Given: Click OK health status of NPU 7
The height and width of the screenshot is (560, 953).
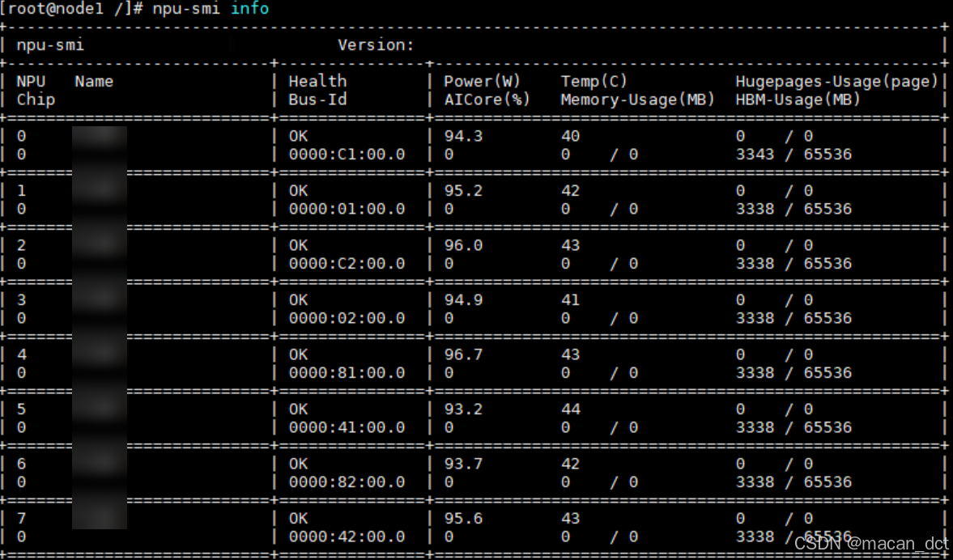Looking at the screenshot, I should point(299,519).
